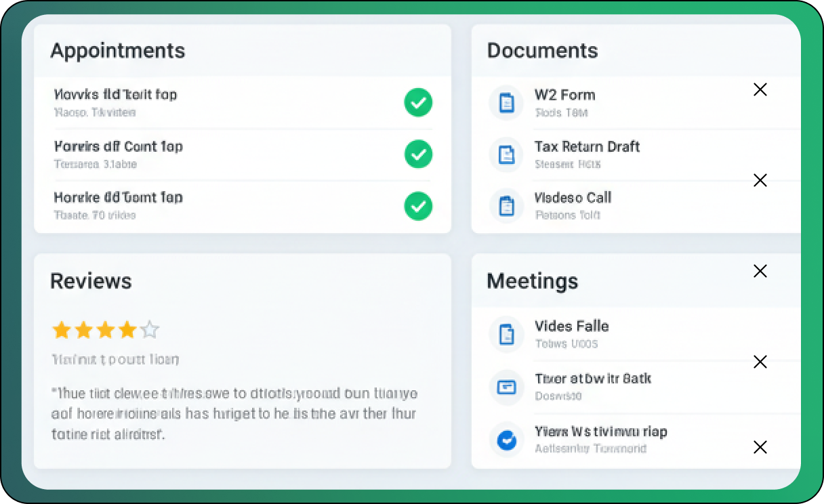Click the quoted review text paragraph
The image size is (824, 504).
(x=234, y=413)
